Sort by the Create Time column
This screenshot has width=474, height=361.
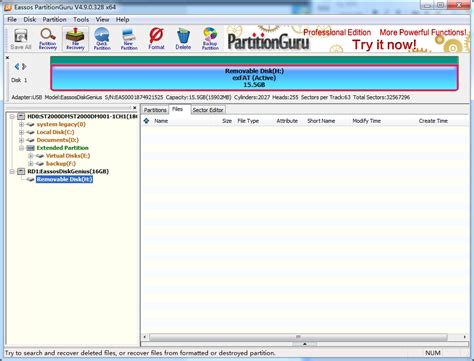[x=433, y=121]
